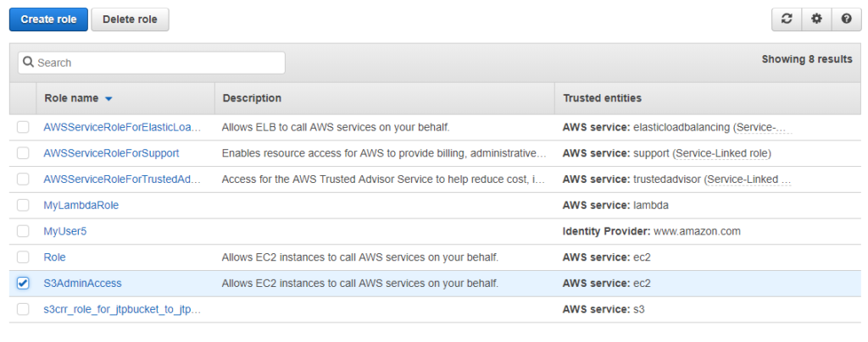Click the Create role button
The height and width of the screenshot is (342, 868).
click(x=48, y=19)
